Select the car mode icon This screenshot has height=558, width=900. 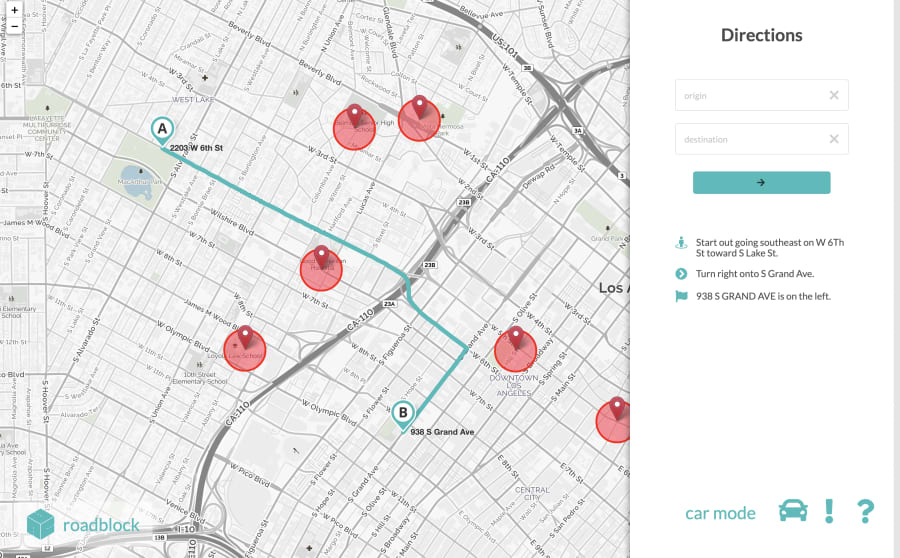pyautogui.click(x=793, y=510)
